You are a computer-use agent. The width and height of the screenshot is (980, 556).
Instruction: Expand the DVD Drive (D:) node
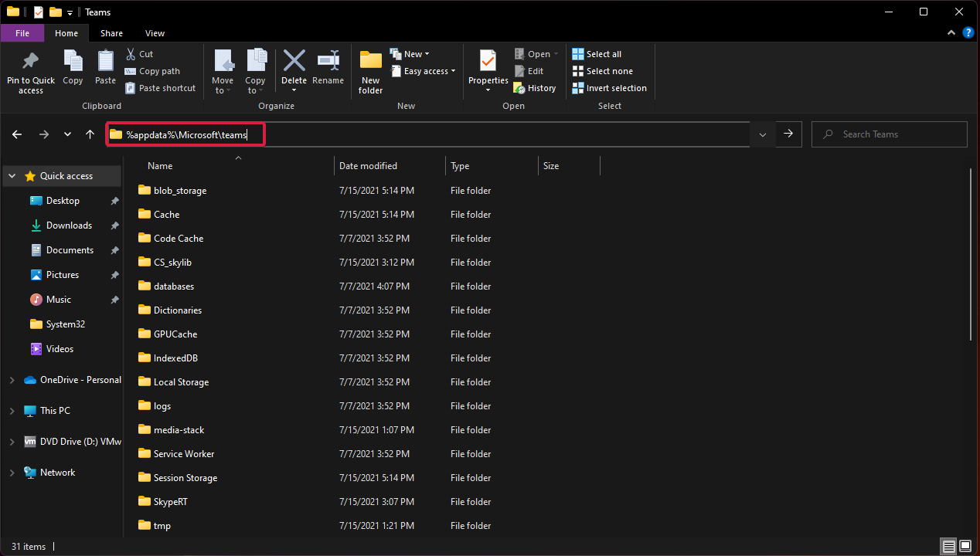point(12,442)
